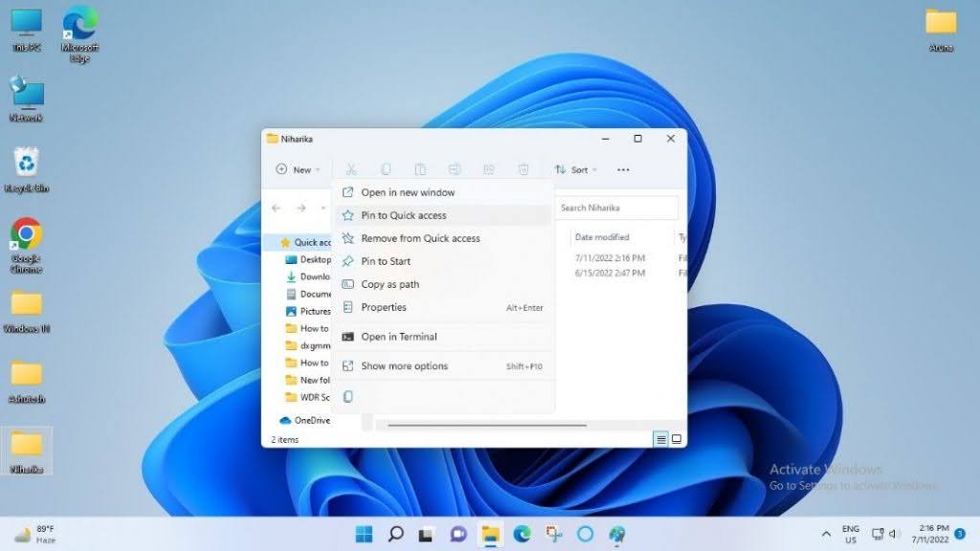
Task: Click the copy icon at context menu bottom
Action: 348,397
